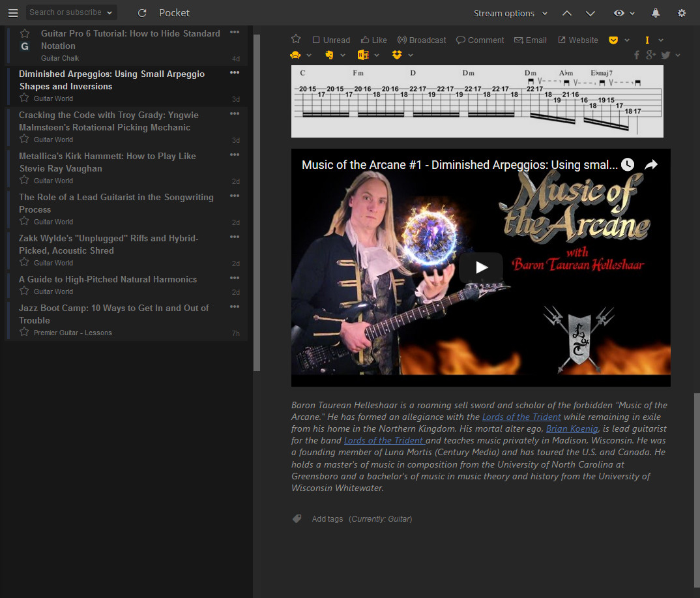Open more options for Diminished Arpeggios item
700x598 pixels.
pos(235,72)
